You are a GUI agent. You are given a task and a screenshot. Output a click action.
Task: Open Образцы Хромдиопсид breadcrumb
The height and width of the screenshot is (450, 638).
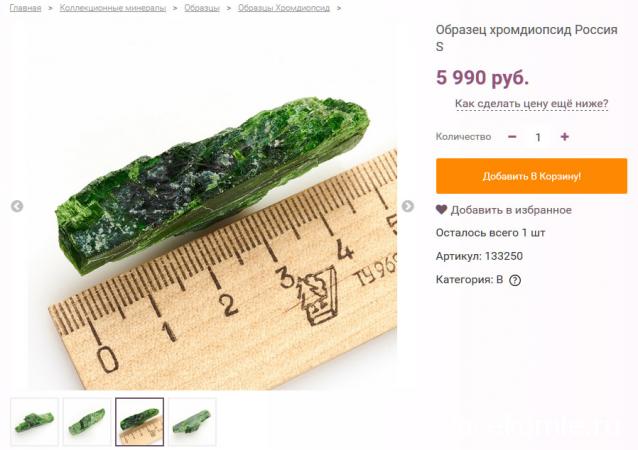284,8
